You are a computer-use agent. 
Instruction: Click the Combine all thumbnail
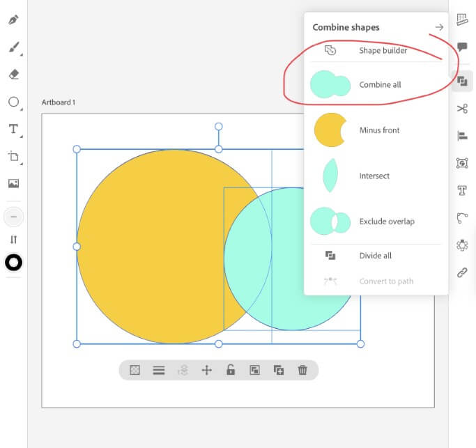[330, 84]
